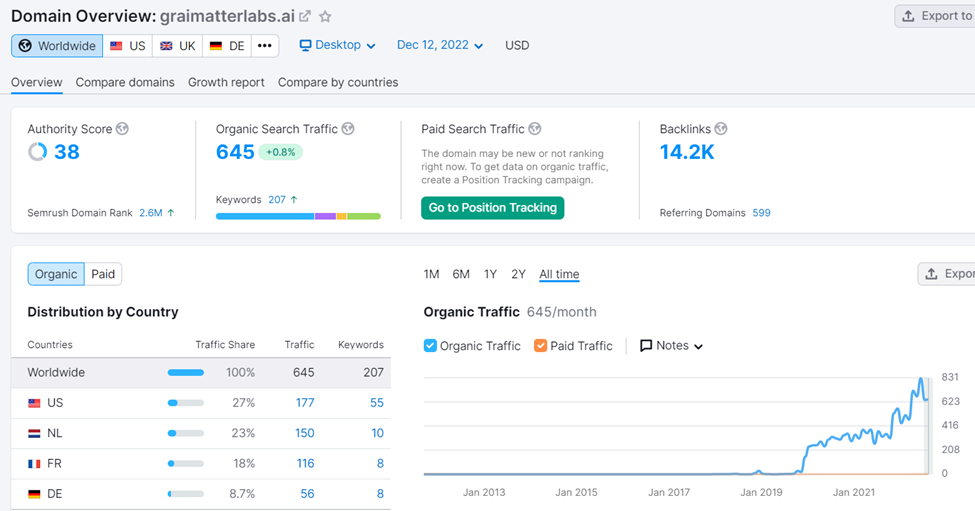
Task: Switch to Compare domains tab
Action: [x=125, y=82]
